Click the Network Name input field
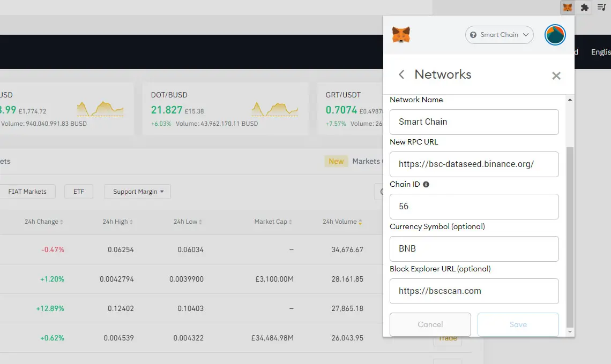611x364 pixels. click(474, 122)
